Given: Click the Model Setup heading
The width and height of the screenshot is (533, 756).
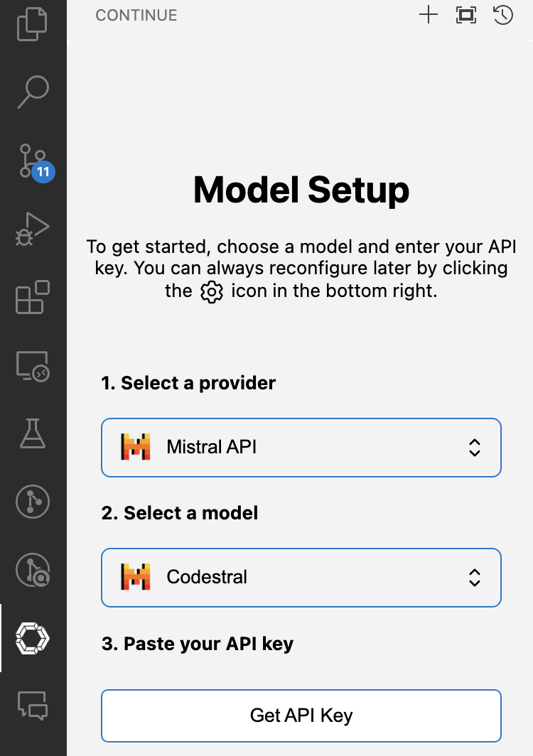Looking at the screenshot, I should [301, 190].
